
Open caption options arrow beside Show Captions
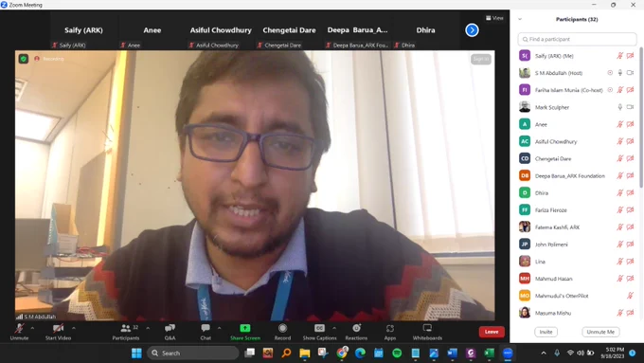(334, 328)
